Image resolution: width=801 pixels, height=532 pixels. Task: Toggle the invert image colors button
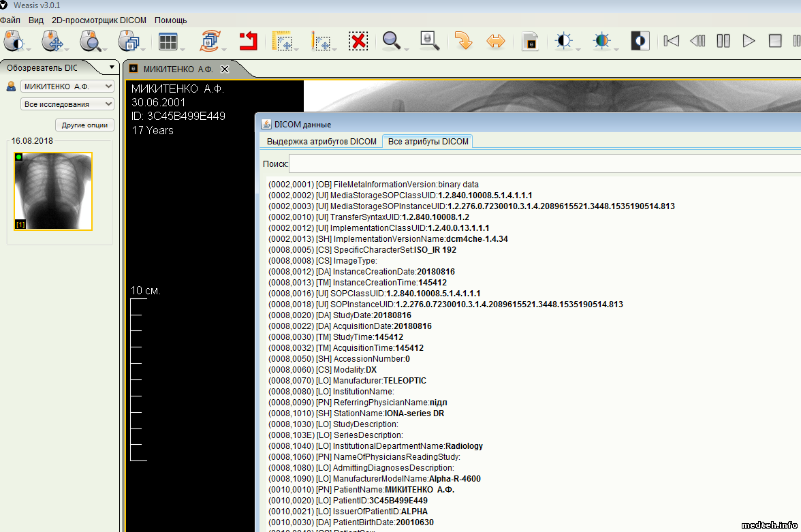[640, 42]
